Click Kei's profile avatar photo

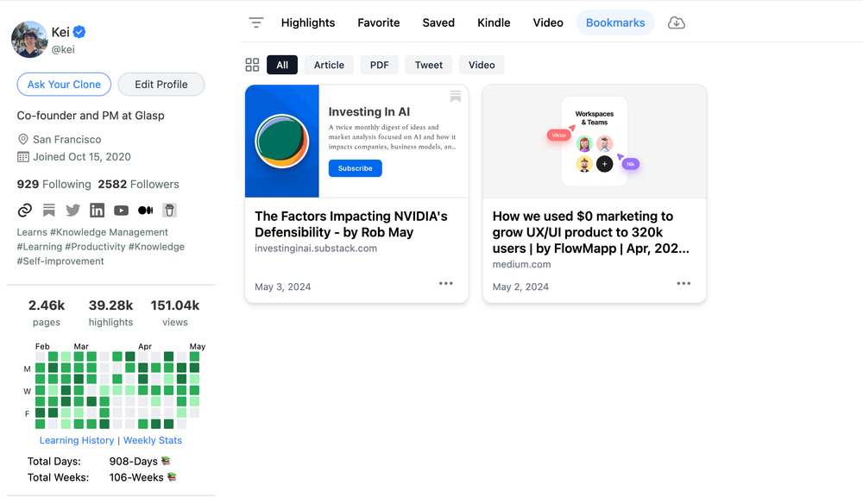[x=29, y=39]
